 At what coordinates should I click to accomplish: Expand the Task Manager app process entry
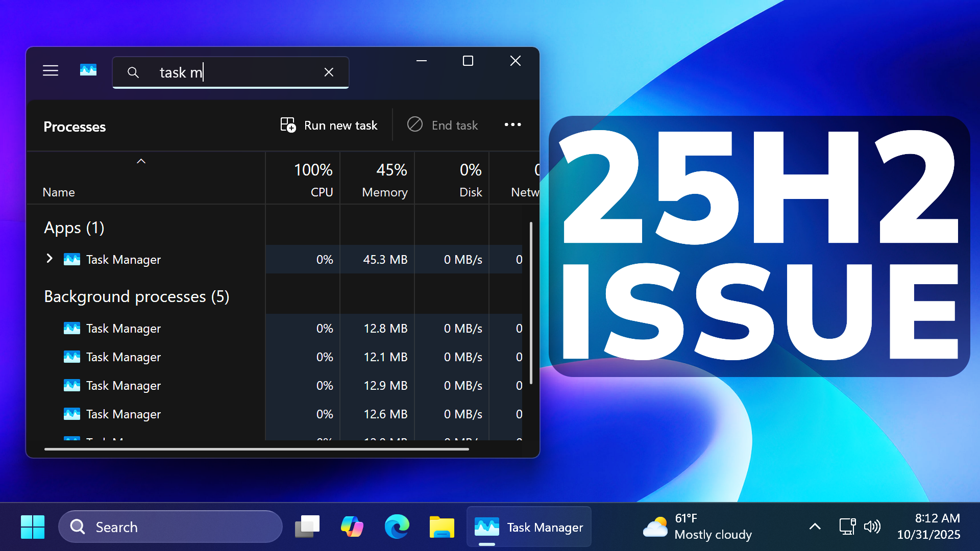[49, 259]
